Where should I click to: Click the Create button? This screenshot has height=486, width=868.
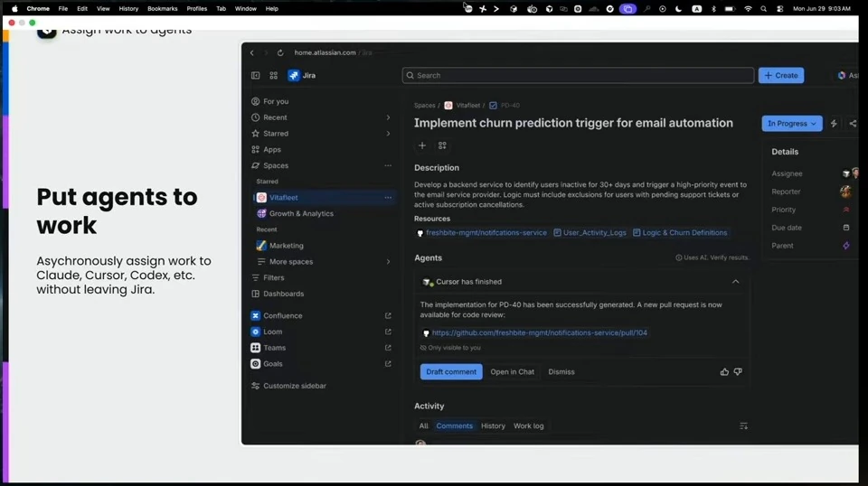pyautogui.click(x=781, y=75)
